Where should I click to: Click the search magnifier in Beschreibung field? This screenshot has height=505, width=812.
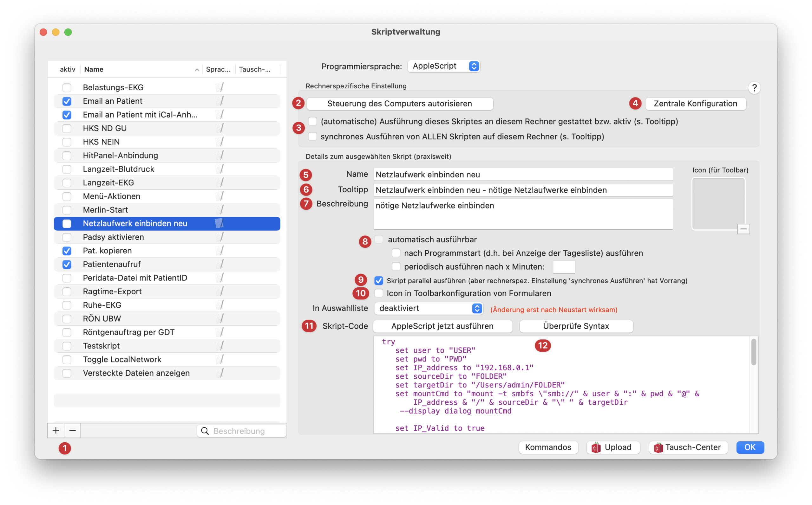tap(205, 431)
